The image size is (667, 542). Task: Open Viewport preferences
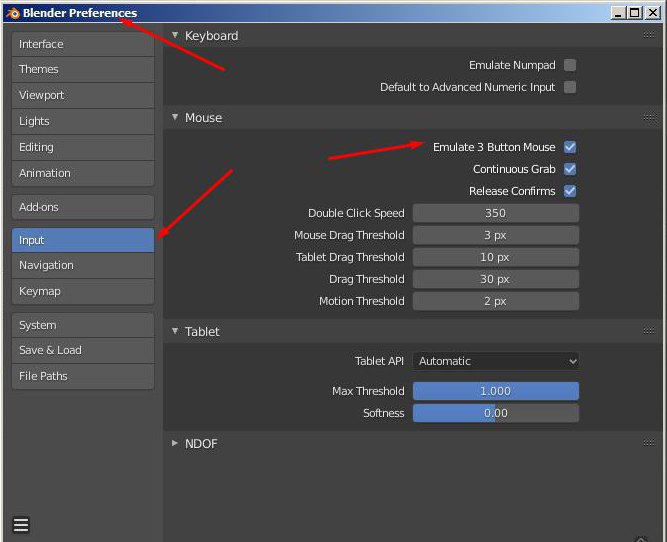tap(83, 95)
